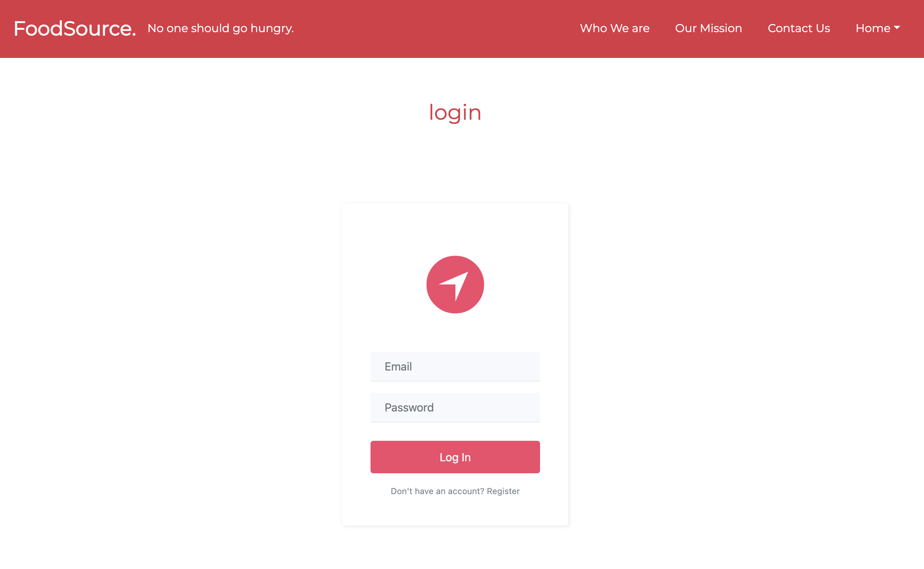Screen dimensions: 924x569
Task: Go to the Who We are page
Action: pyautogui.click(x=614, y=28)
